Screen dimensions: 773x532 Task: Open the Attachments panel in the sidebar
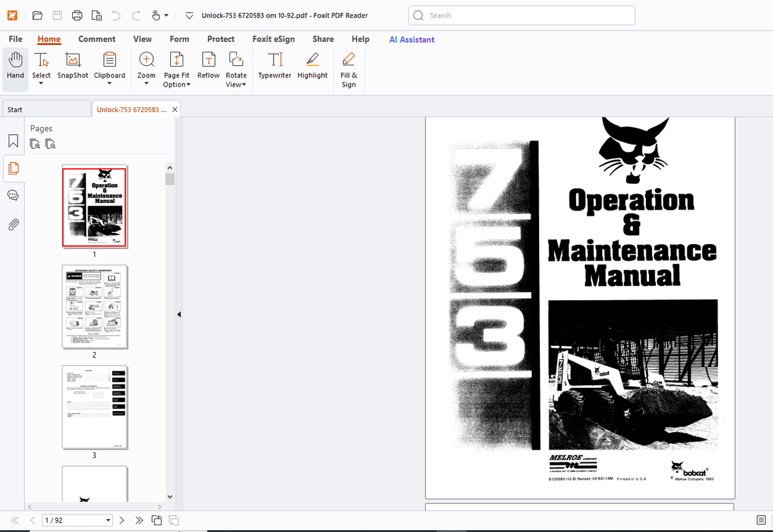point(13,224)
